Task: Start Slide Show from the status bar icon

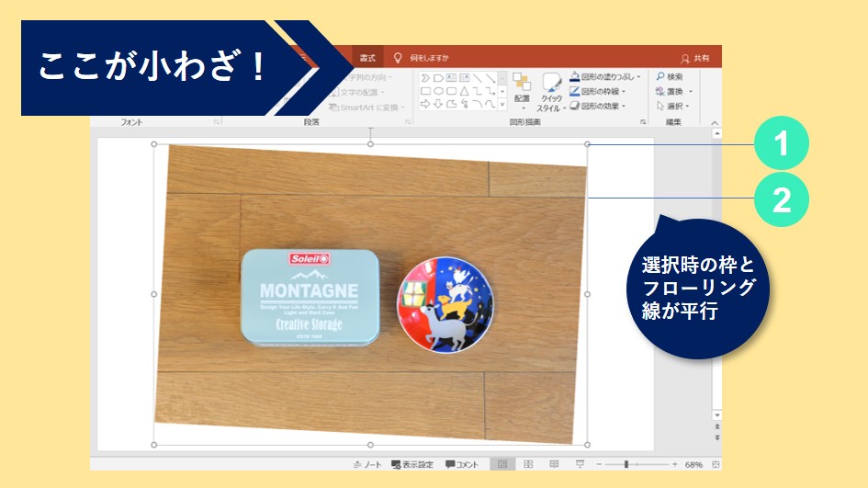Action: coord(580,464)
